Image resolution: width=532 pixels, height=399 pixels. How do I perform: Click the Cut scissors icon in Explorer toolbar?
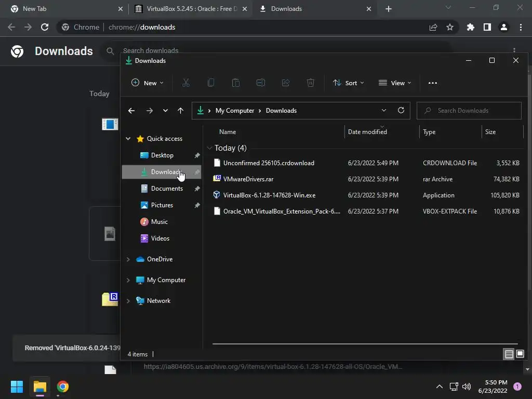186,83
